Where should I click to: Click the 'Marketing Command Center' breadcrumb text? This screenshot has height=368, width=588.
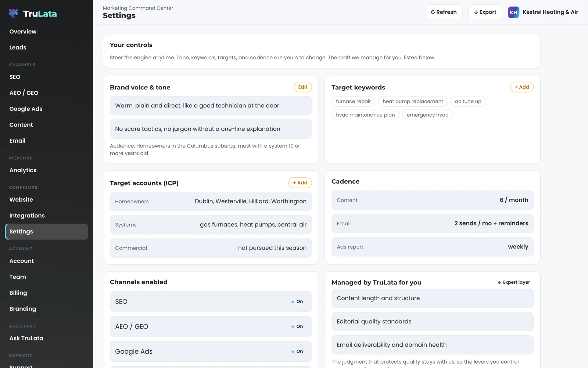(138, 8)
